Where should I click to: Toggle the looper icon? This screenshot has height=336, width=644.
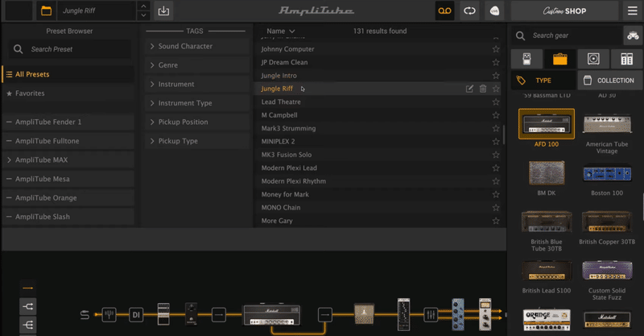[469, 10]
